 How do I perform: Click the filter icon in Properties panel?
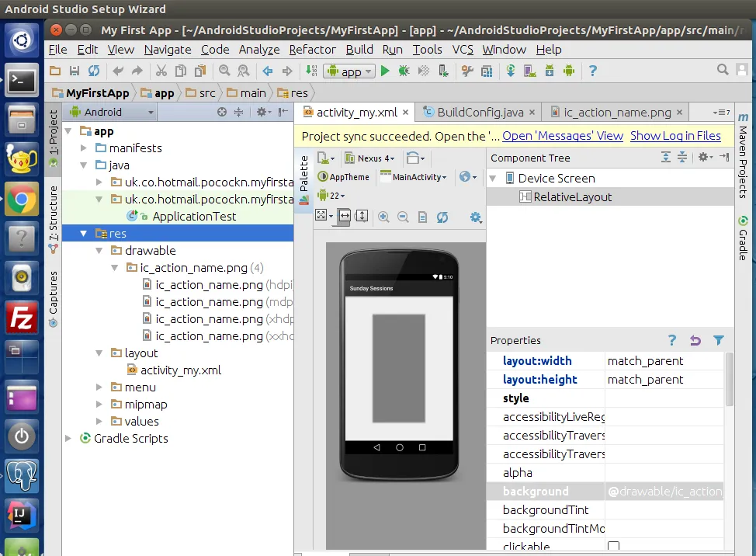point(719,340)
